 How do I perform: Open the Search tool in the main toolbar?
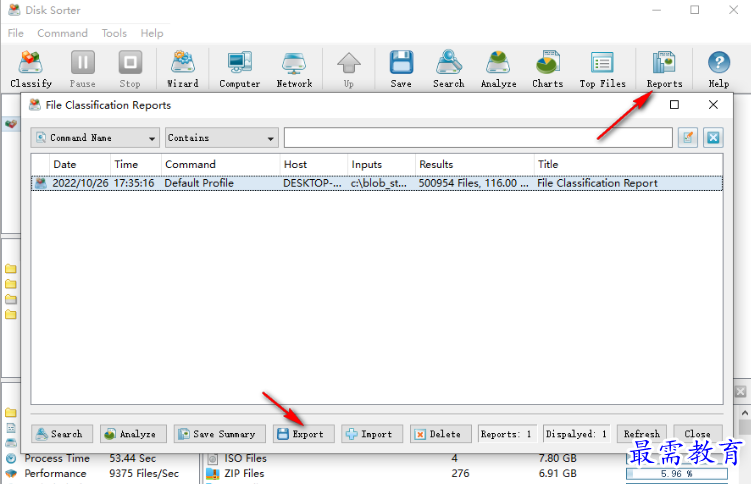pyautogui.click(x=449, y=68)
